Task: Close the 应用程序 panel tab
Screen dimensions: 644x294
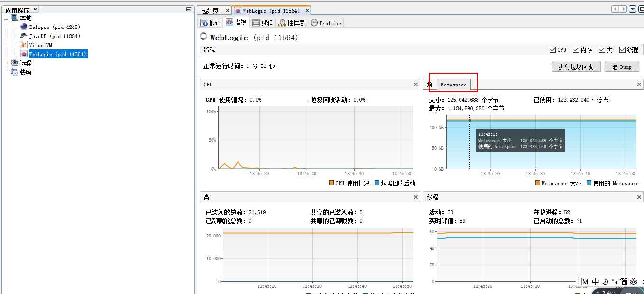Action: [36, 9]
